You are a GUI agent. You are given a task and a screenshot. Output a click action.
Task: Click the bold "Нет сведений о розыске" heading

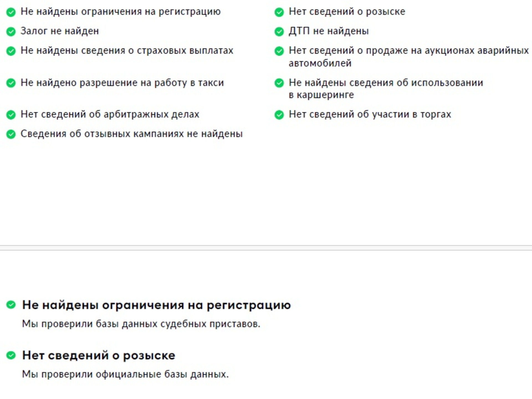[x=99, y=355]
